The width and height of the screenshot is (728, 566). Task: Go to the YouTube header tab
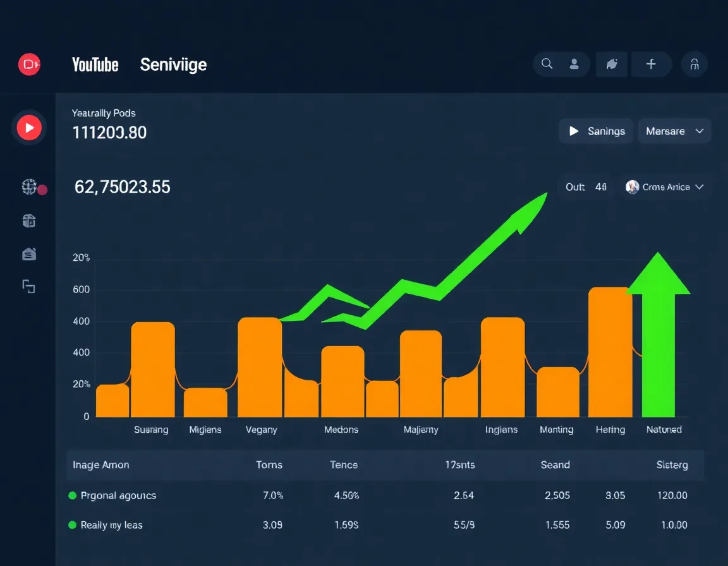[95, 64]
